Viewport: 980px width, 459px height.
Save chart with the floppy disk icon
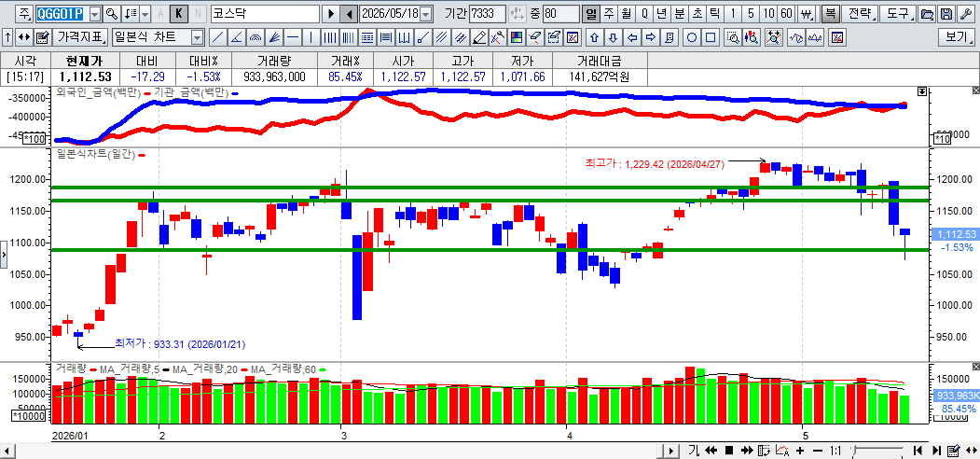point(946,13)
